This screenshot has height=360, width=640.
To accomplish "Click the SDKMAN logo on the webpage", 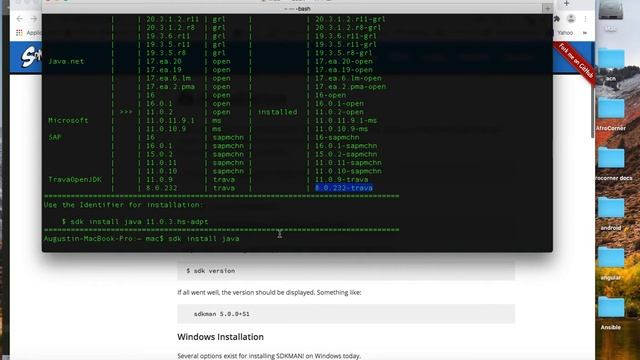I will click(31, 57).
